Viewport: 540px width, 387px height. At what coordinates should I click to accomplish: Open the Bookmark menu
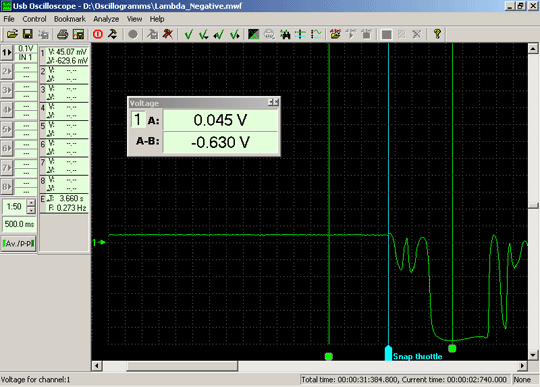pos(70,19)
